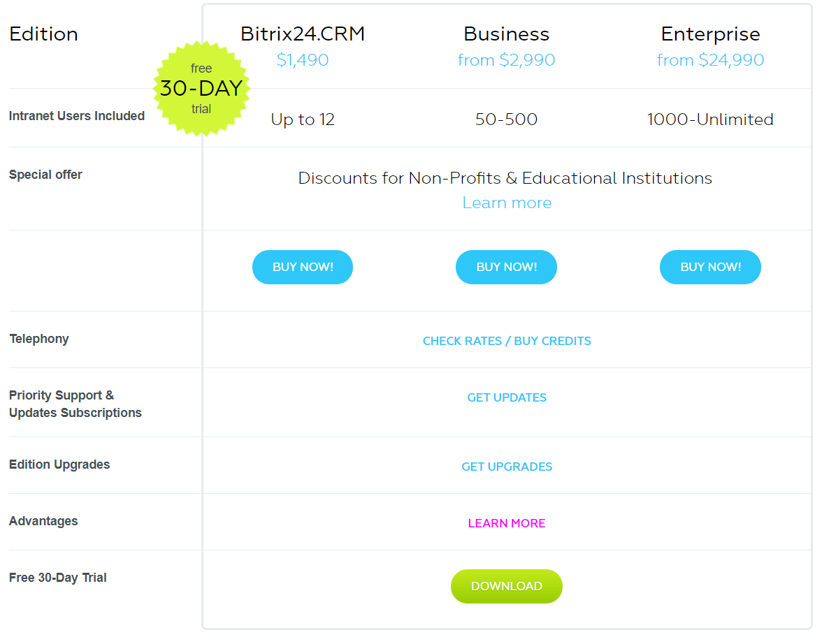This screenshot has height=644, width=822.
Task: Click BUY NOW under Enterprise edition
Action: click(710, 267)
